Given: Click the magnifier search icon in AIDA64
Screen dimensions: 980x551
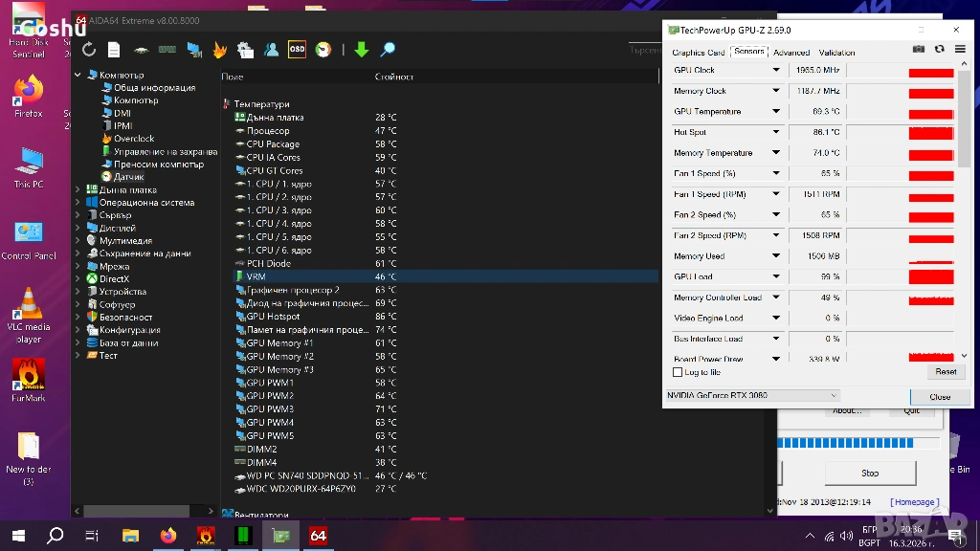Looking at the screenshot, I should point(388,50).
